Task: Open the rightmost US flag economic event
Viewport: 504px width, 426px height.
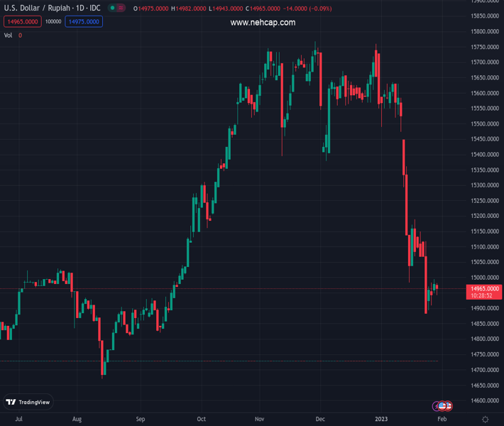Action: pos(449,406)
